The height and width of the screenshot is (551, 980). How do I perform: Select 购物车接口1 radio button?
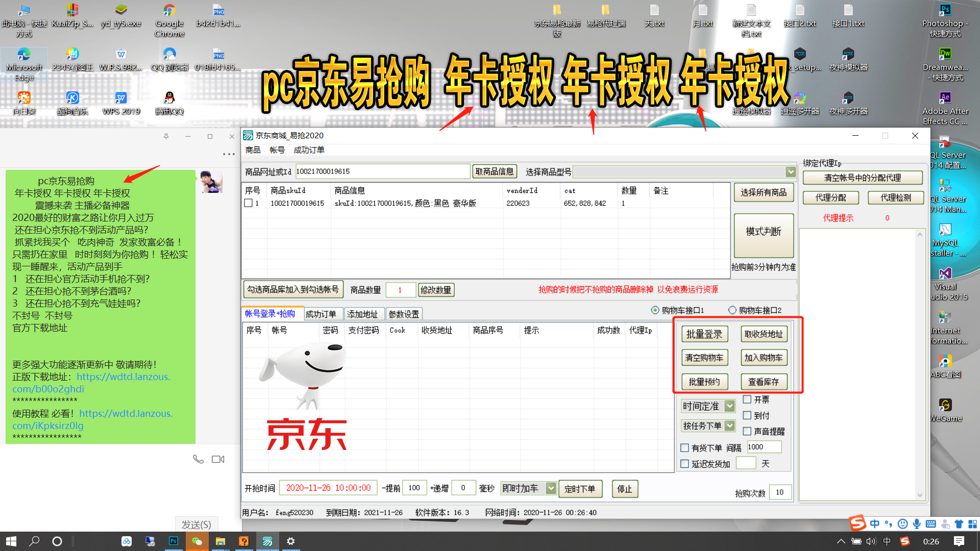655,310
